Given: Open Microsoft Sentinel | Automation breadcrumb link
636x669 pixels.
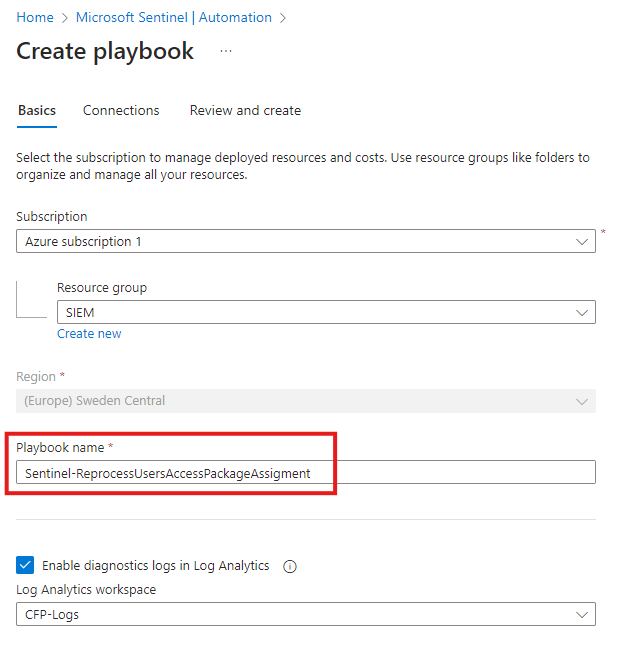Looking at the screenshot, I should pyautogui.click(x=174, y=17).
